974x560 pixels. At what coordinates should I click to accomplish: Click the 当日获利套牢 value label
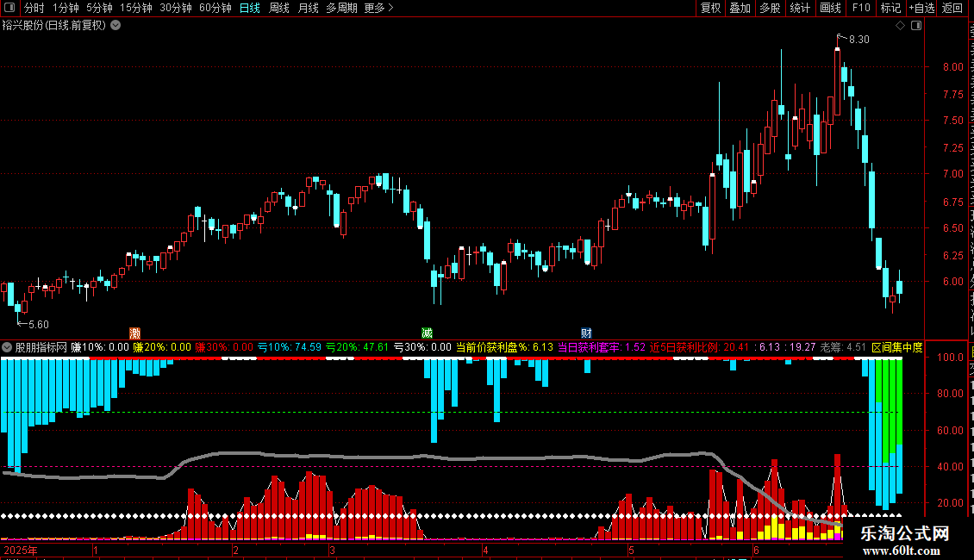(602, 348)
